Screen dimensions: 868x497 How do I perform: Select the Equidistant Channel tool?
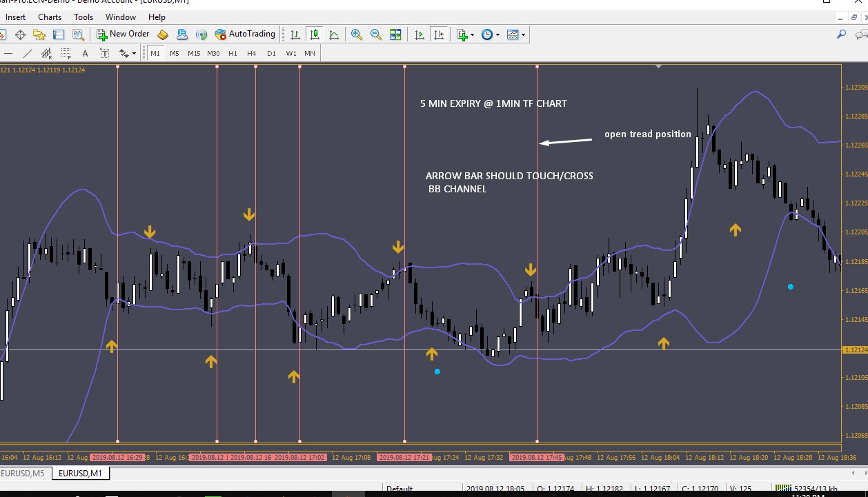click(47, 53)
